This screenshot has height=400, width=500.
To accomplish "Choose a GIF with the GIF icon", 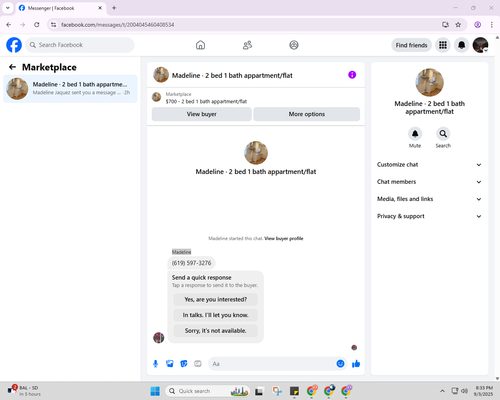I will [x=198, y=364].
